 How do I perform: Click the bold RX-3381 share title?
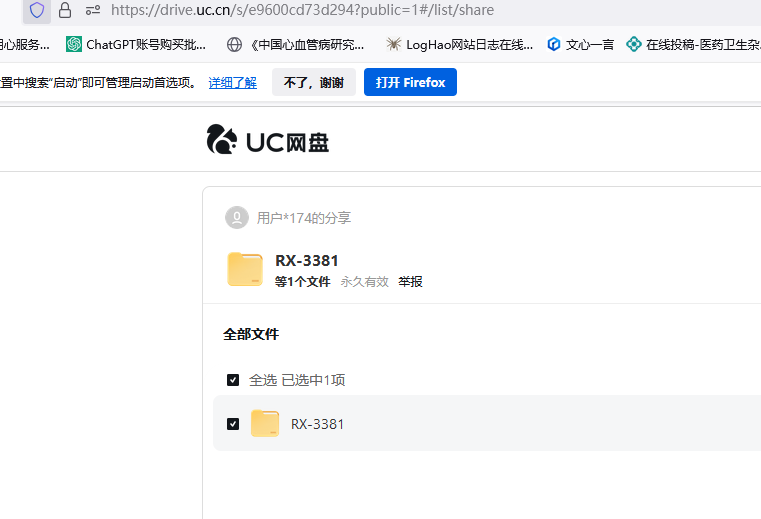(307, 261)
